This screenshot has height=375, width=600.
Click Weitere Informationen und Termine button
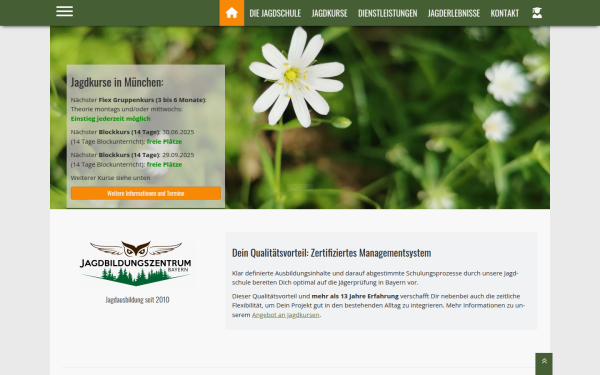[x=146, y=193]
